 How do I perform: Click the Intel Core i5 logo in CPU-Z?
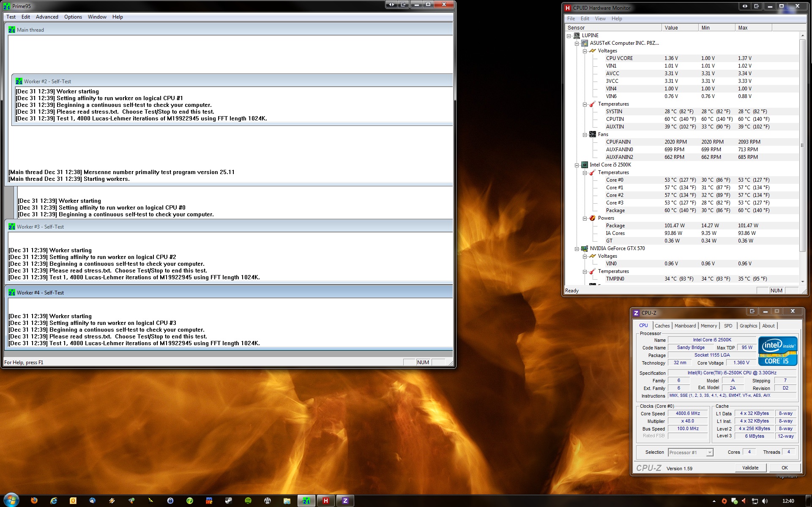(778, 351)
